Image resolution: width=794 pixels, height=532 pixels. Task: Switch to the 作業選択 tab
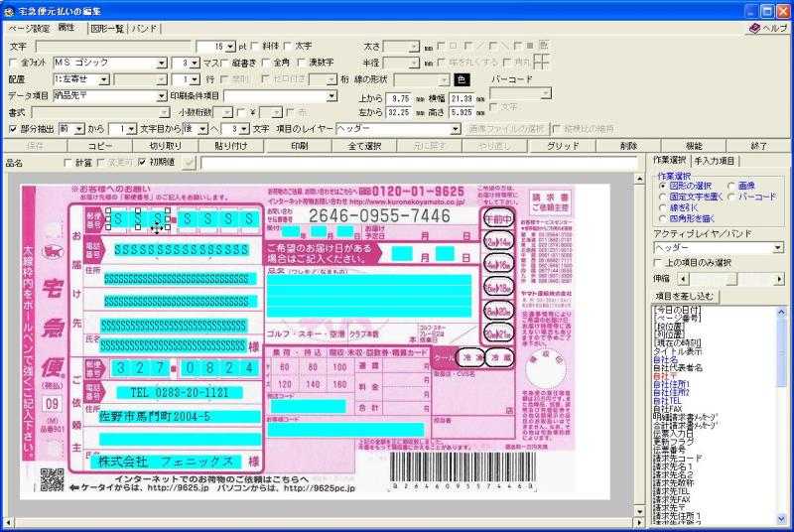click(x=668, y=160)
